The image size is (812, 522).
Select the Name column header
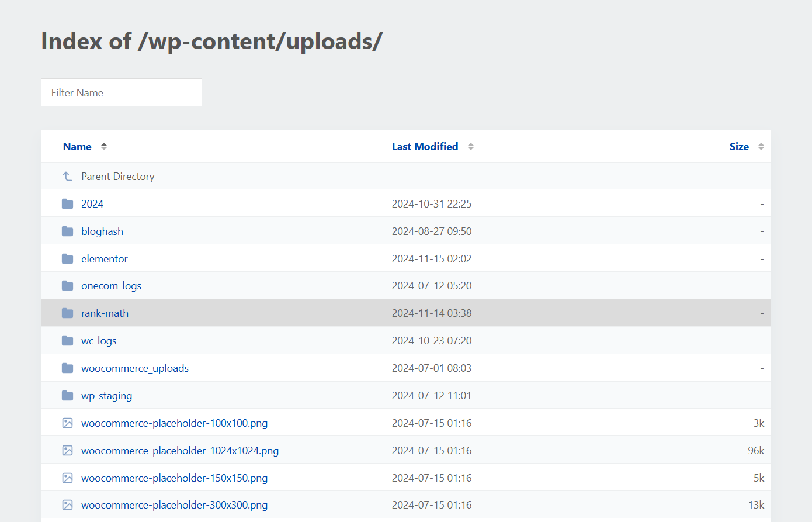tap(77, 146)
